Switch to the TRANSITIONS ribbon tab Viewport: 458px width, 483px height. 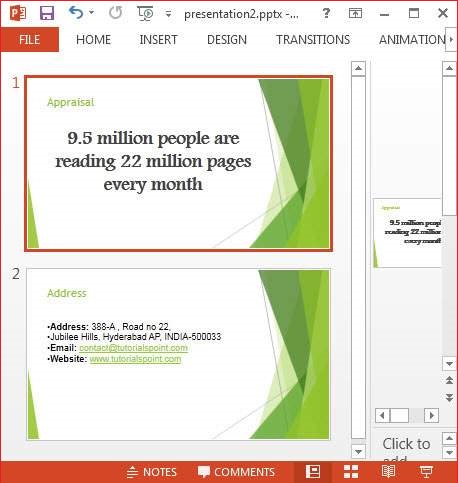313,40
